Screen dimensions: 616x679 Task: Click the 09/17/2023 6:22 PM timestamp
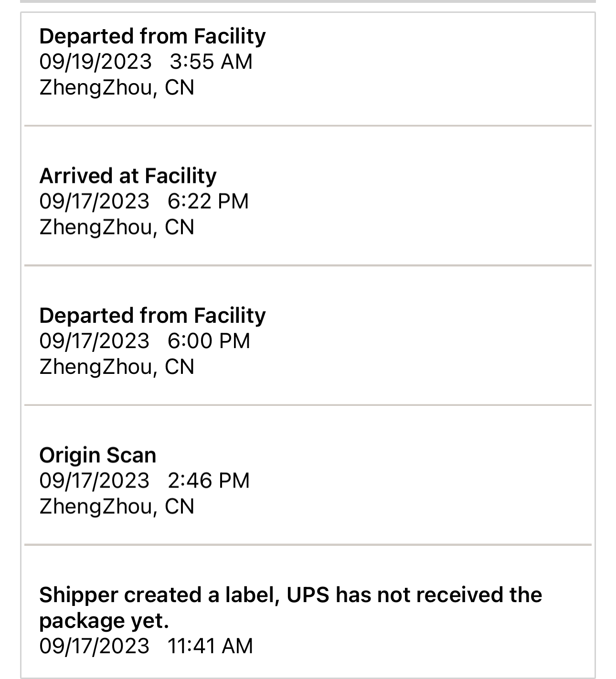click(x=144, y=201)
